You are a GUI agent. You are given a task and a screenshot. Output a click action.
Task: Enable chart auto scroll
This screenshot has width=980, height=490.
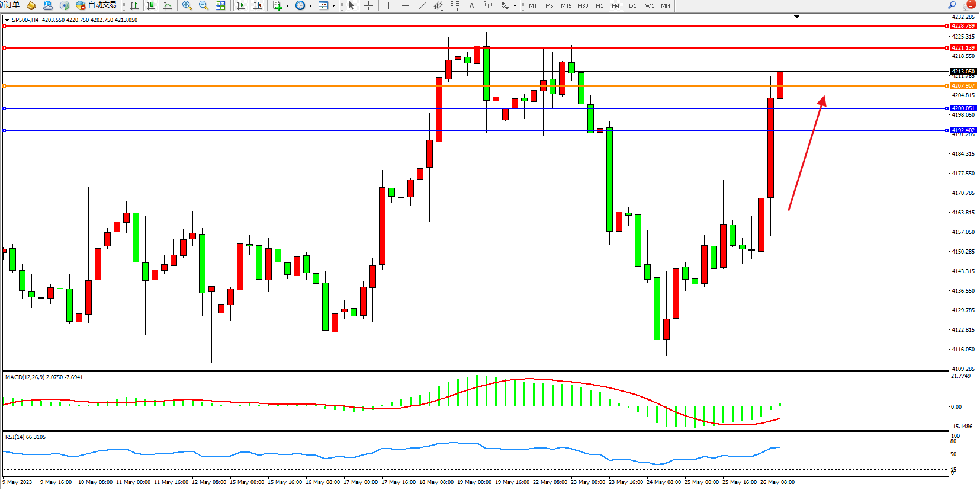click(x=241, y=5)
